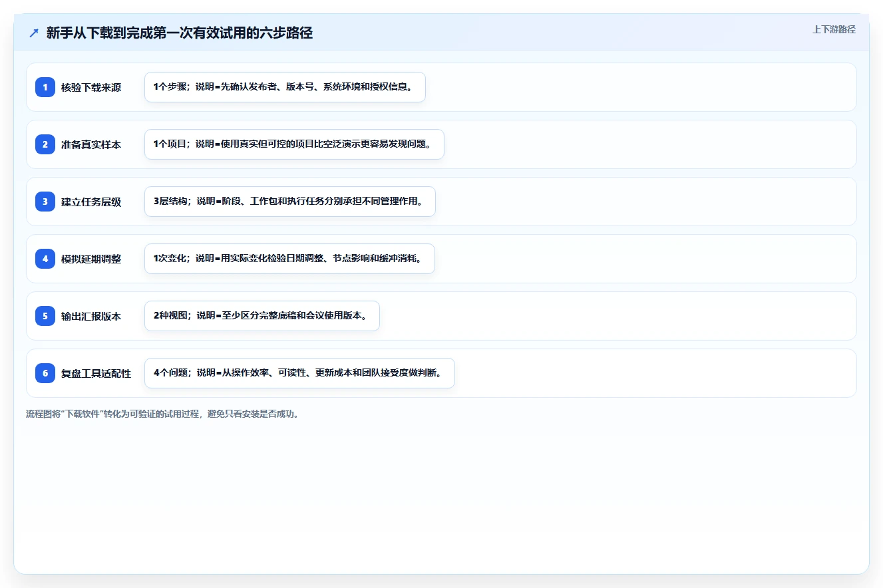883x588 pixels.
Task: Click the 核验下载来源 step label
Action: pyautogui.click(x=91, y=87)
